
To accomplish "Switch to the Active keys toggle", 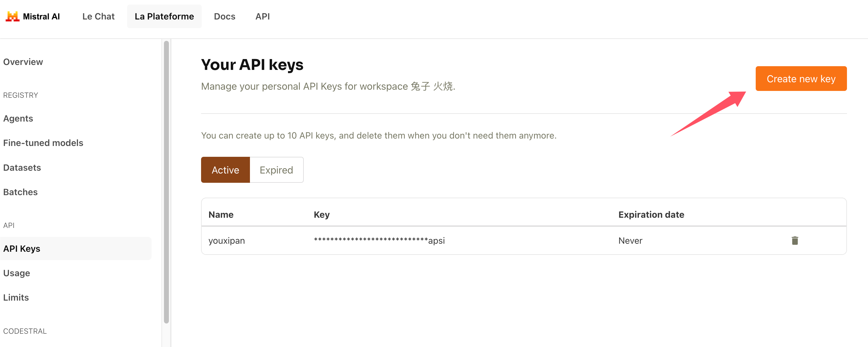I will 226,170.
